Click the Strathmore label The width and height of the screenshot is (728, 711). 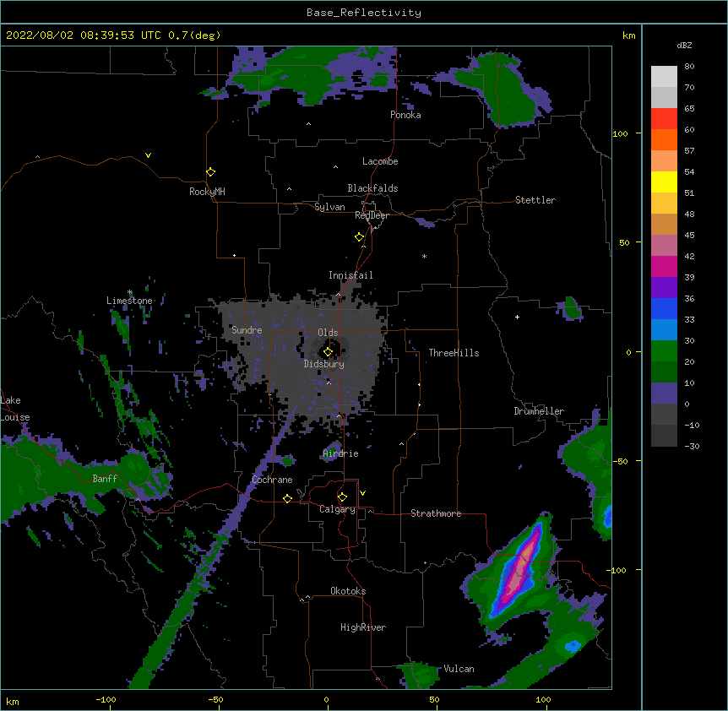tap(436, 513)
